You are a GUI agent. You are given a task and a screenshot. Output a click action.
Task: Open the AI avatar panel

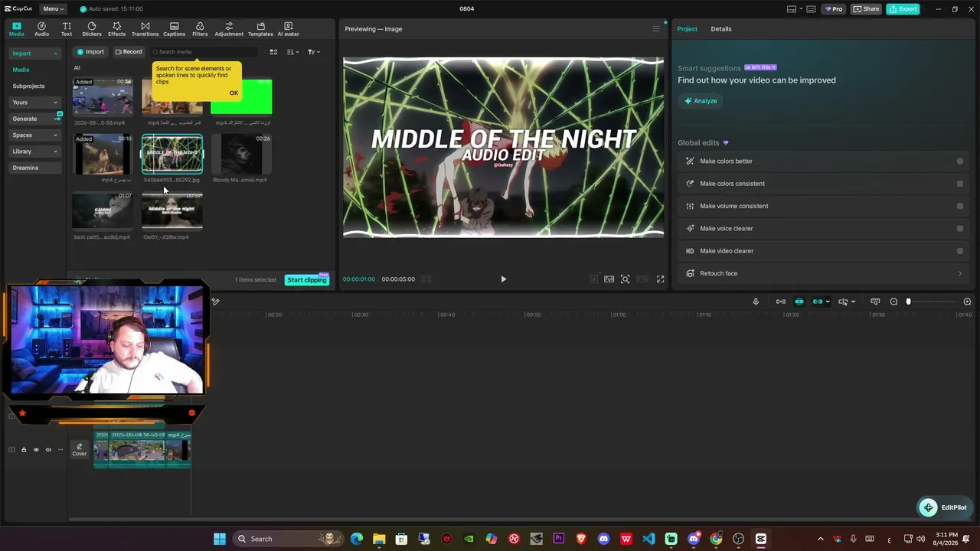coord(288,29)
